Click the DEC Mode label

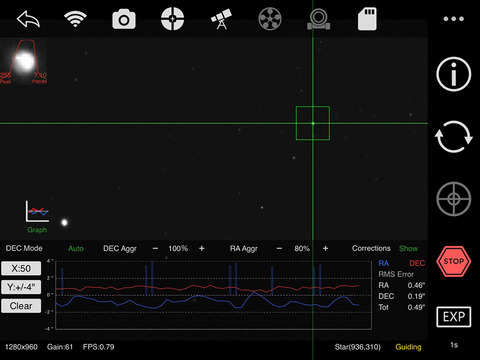coord(24,248)
